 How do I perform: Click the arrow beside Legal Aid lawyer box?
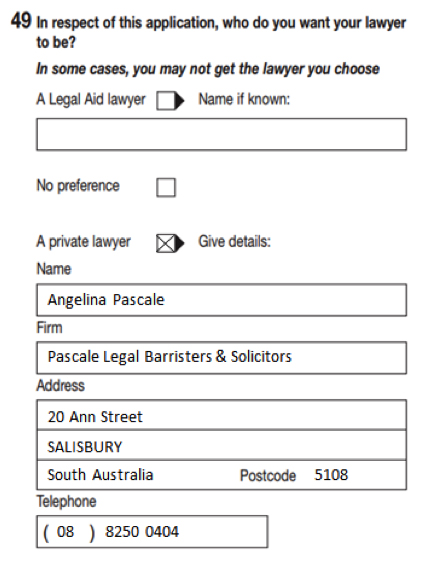tap(180, 101)
